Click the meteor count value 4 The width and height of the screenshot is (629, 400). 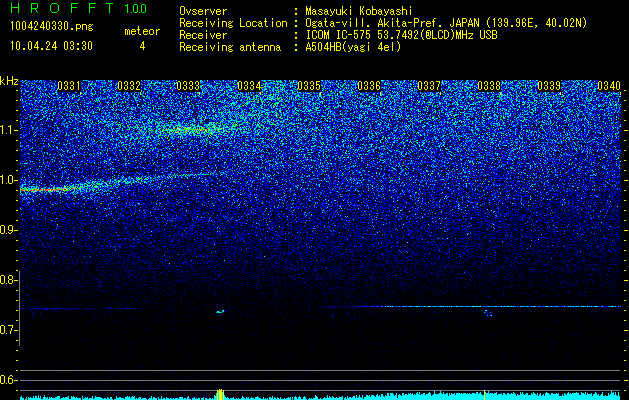pyautogui.click(x=142, y=46)
